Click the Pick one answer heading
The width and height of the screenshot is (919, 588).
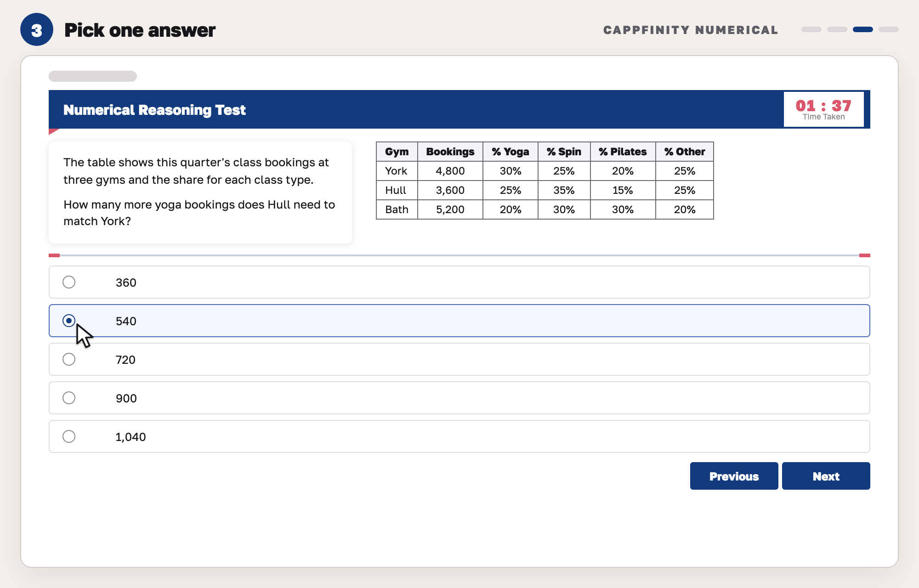pos(140,30)
